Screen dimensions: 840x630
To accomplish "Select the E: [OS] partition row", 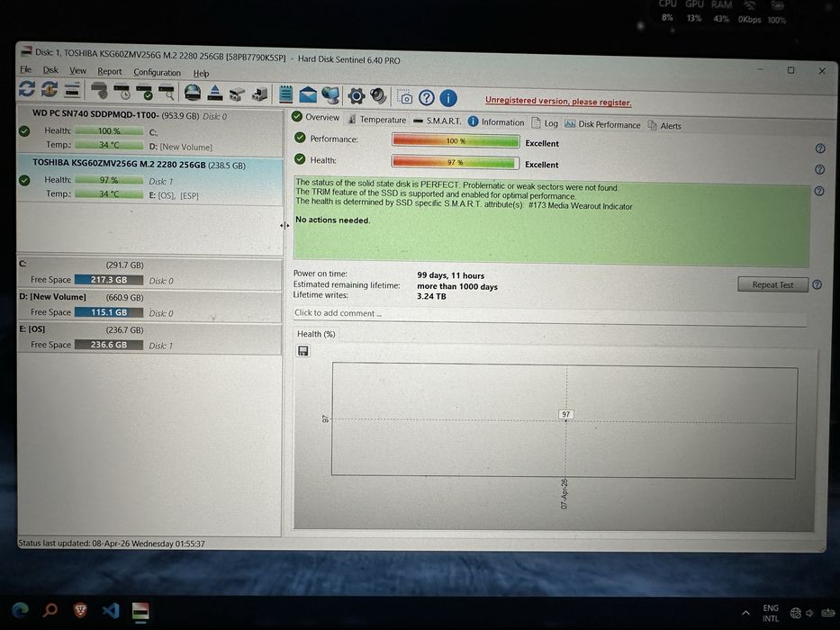I will 149,338.
